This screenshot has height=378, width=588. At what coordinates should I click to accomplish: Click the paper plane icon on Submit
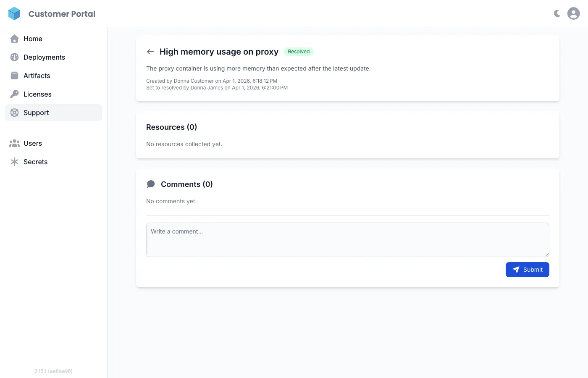click(516, 269)
